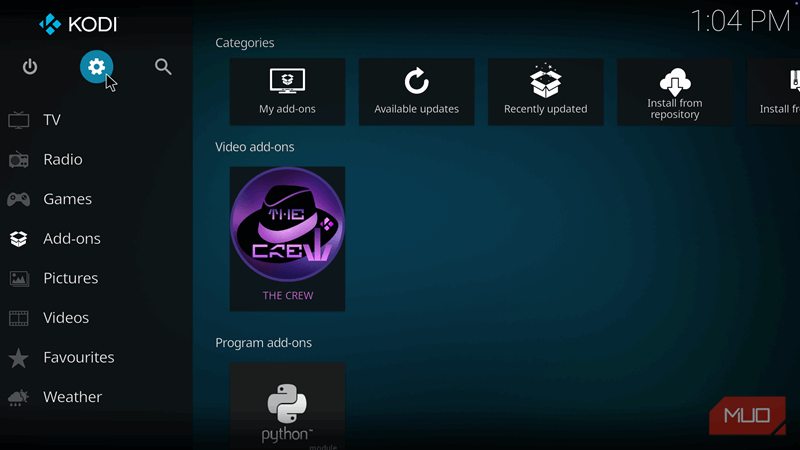Screen dimensions: 800x450
Task: Select the partially visible Install from zip tile
Action: pos(773,92)
